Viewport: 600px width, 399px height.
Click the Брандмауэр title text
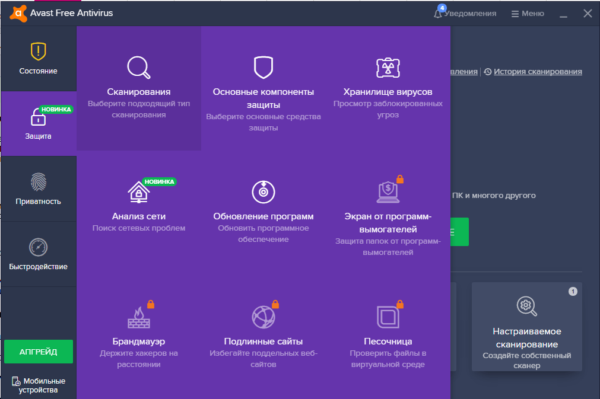click(139, 341)
